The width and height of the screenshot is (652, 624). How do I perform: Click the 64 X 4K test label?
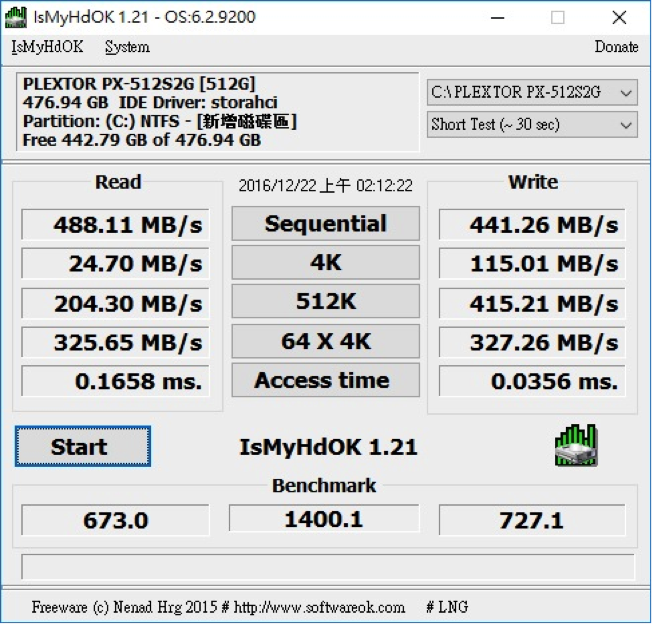[x=326, y=341]
